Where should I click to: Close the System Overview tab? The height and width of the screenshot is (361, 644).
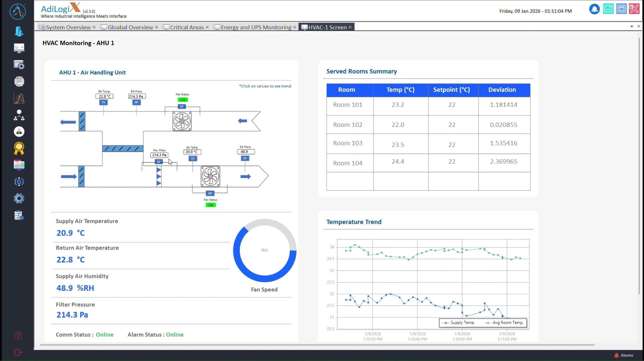(94, 27)
